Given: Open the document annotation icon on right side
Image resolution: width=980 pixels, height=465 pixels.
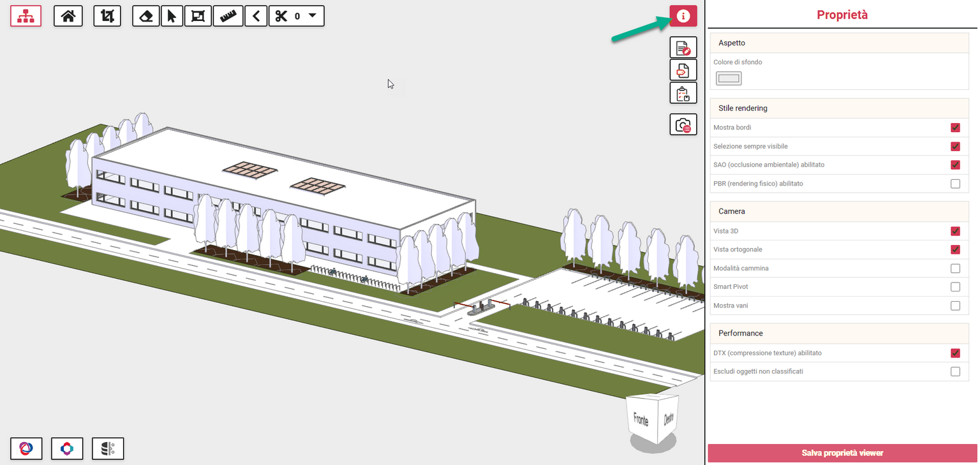Looking at the screenshot, I should 683,47.
